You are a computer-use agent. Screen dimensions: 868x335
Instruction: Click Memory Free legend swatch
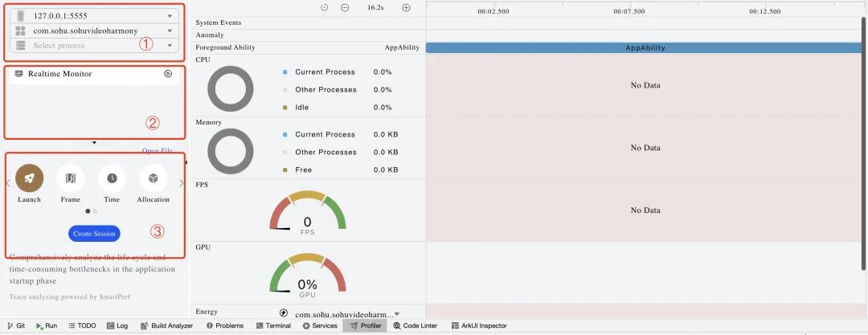[x=285, y=170]
